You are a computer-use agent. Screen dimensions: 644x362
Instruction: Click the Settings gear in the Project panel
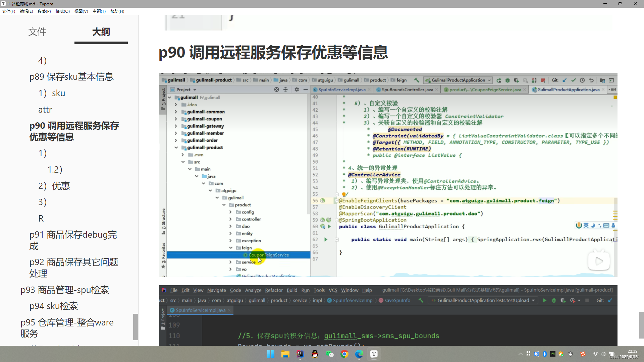pyautogui.click(x=297, y=89)
